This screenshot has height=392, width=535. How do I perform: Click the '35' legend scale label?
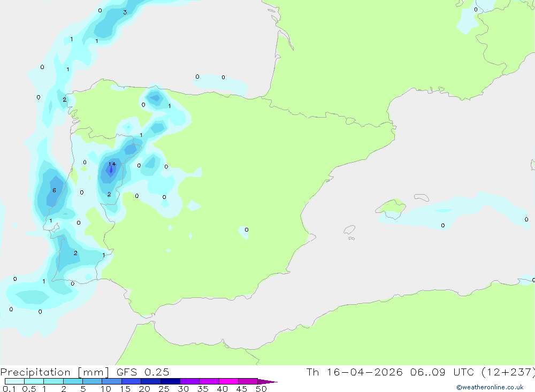(x=203, y=389)
